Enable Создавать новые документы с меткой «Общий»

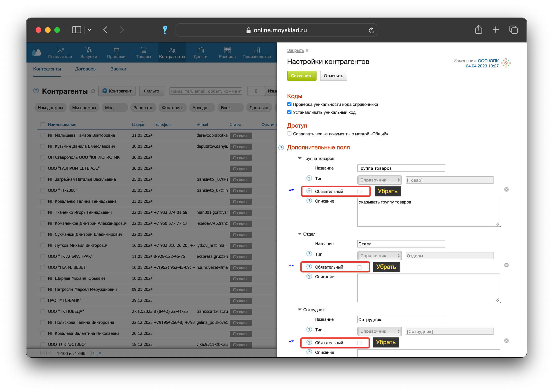pos(289,133)
